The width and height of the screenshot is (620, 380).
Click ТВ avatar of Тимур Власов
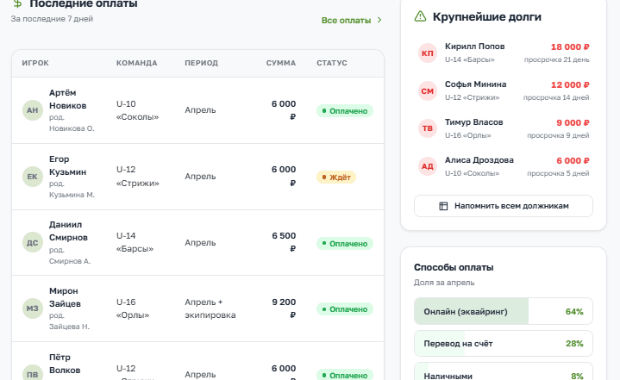[427, 129]
